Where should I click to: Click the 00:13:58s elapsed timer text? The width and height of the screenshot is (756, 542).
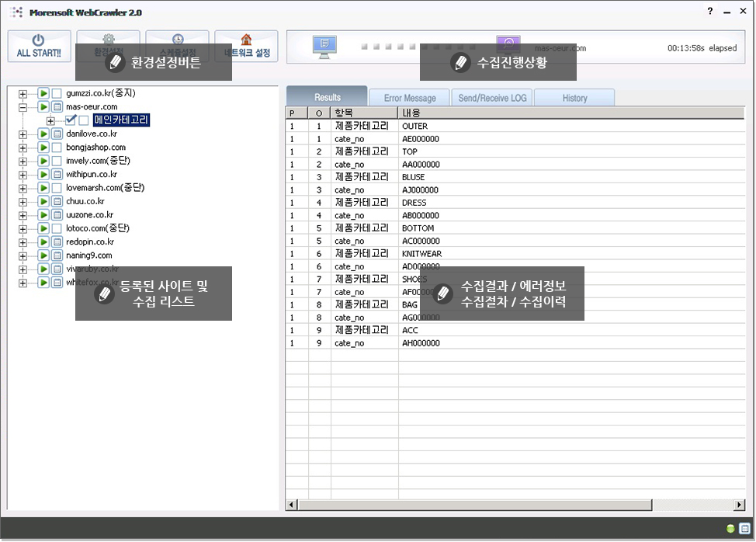pyautogui.click(x=702, y=47)
